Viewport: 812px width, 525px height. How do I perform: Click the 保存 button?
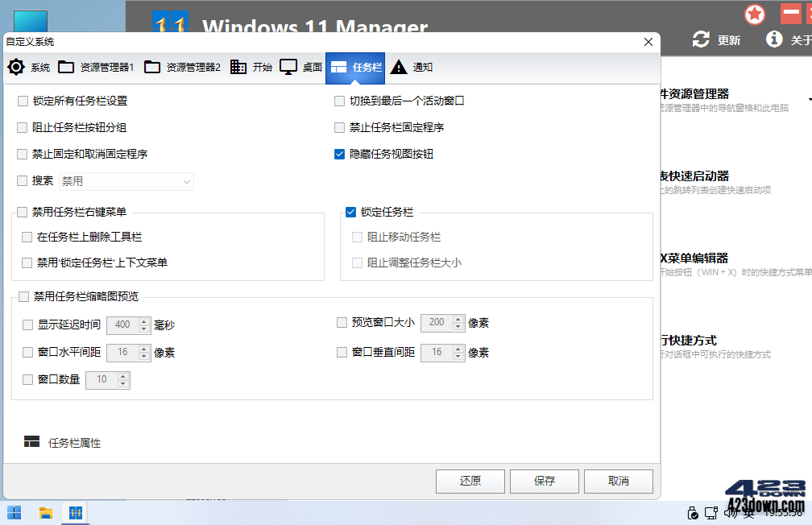tap(544, 481)
